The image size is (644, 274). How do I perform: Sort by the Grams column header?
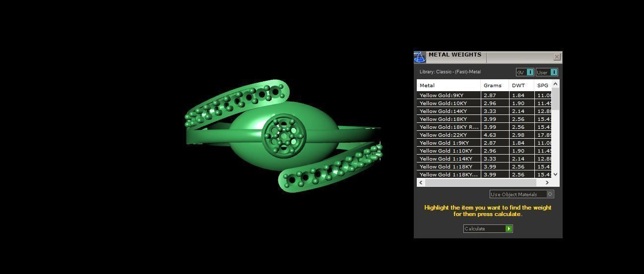tap(495, 85)
